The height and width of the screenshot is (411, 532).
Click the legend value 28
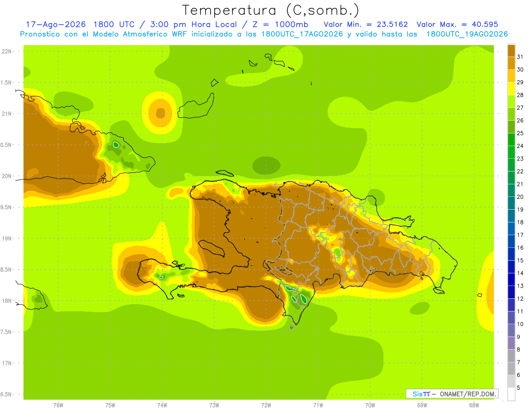(520, 95)
